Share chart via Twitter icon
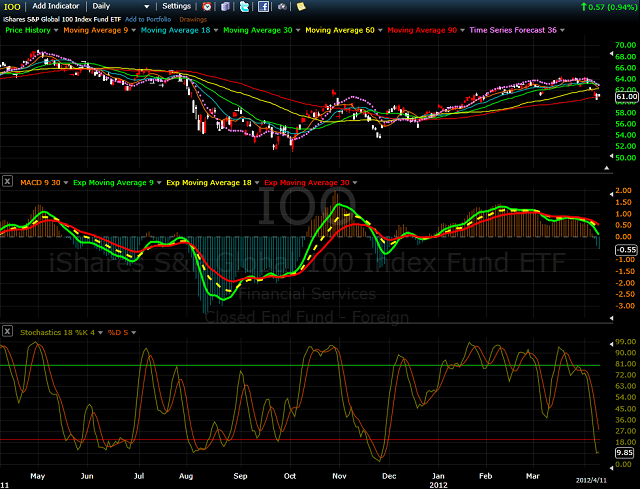The image size is (640, 489). click(244, 7)
